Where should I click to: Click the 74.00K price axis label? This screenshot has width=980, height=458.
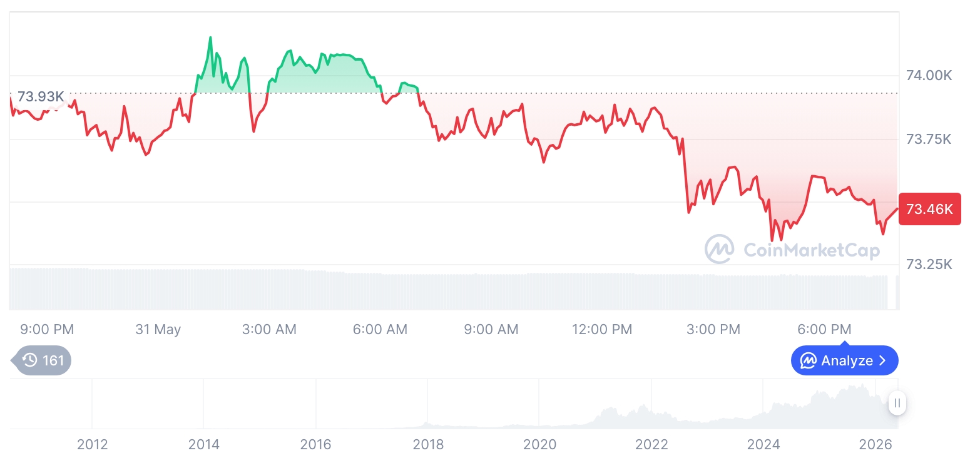coord(929,76)
